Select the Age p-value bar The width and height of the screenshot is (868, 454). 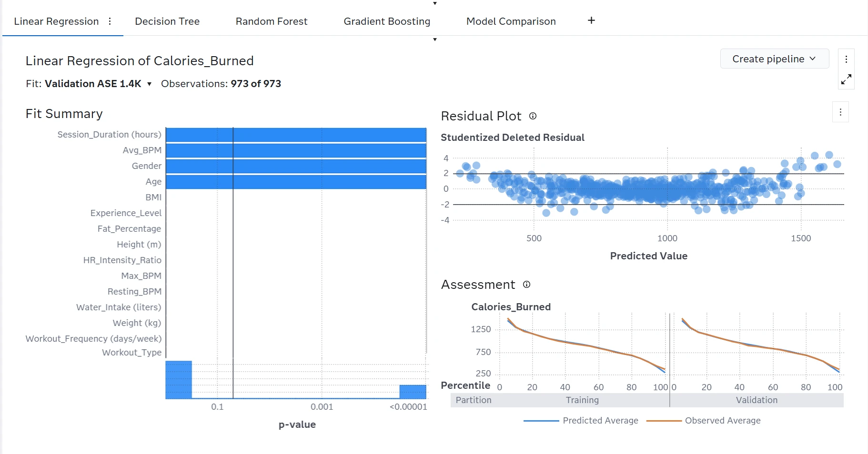pos(296,182)
